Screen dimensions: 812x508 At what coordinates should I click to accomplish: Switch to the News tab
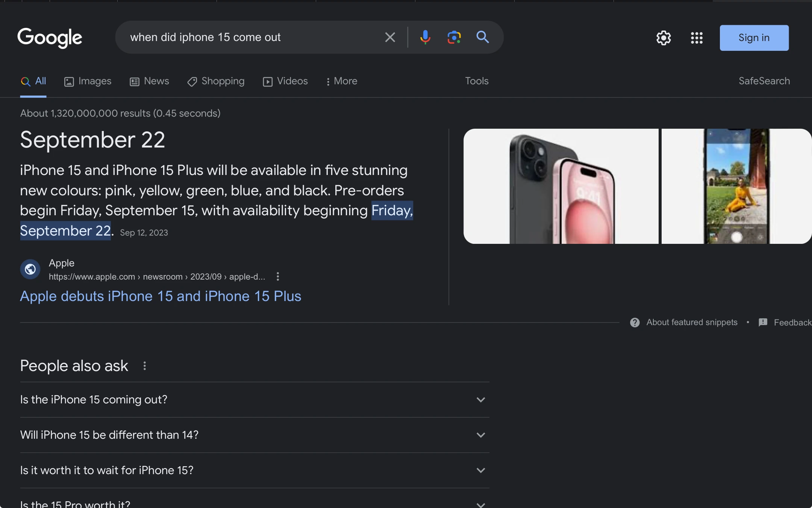point(149,81)
